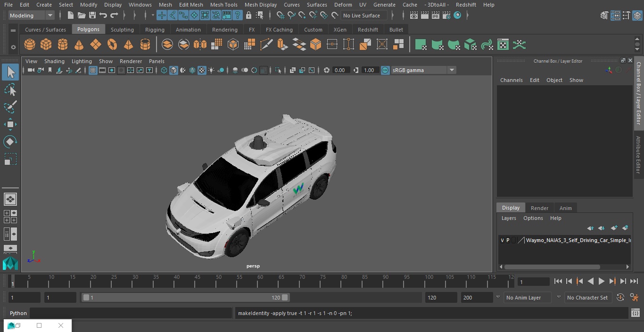Open Channels menu in Channel Box
This screenshot has height=332, width=644.
pos(511,80)
